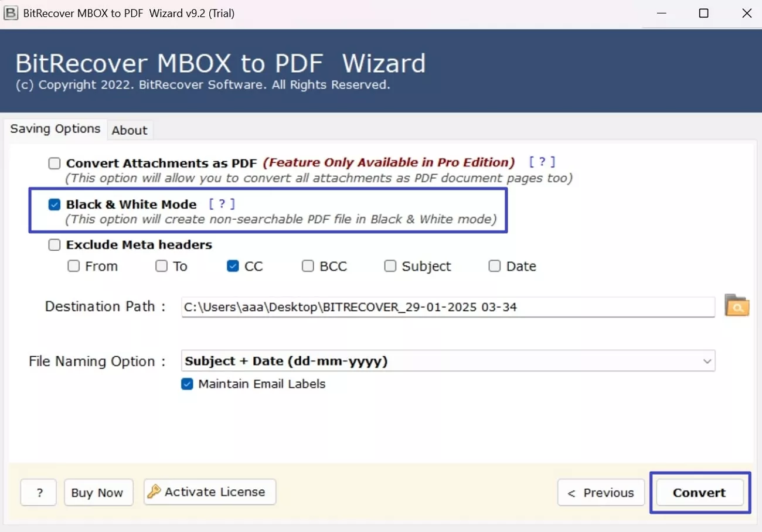
Task: Select the Saving Options tab
Action: (x=55, y=128)
